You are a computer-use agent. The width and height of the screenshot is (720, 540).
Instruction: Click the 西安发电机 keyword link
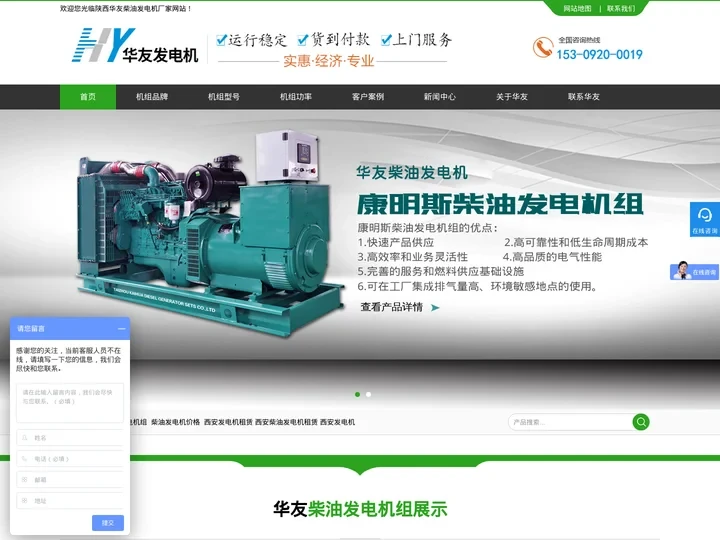[338, 422]
